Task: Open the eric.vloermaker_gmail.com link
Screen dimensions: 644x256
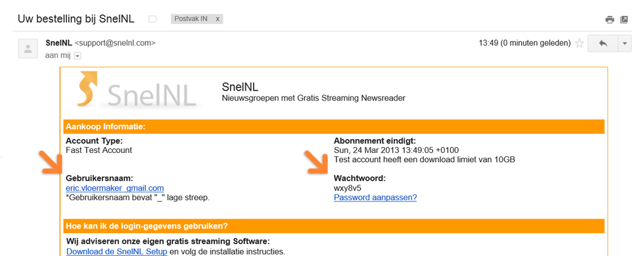Action: [x=114, y=188]
